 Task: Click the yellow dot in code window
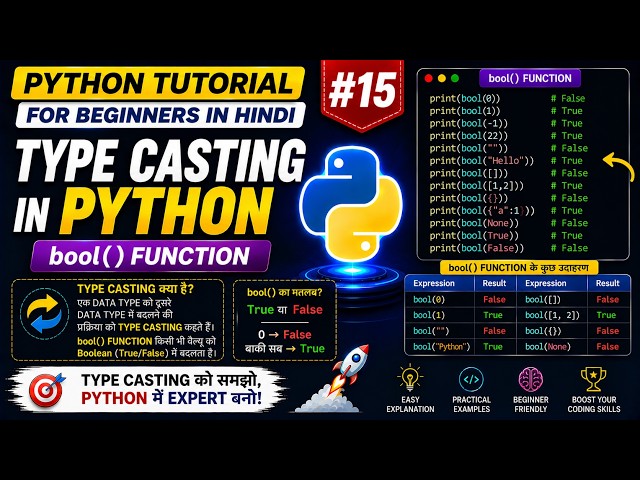click(x=442, y=78)
